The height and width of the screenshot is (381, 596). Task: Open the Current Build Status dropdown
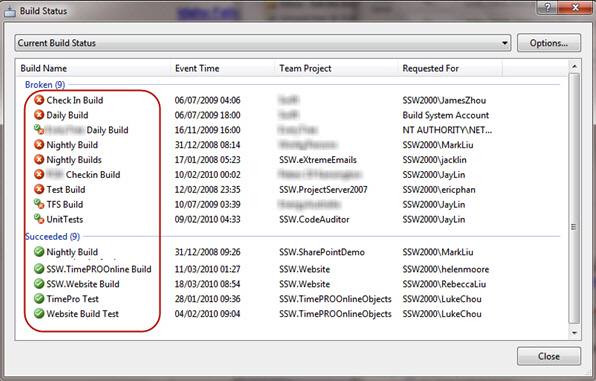(x=263, y=43)
